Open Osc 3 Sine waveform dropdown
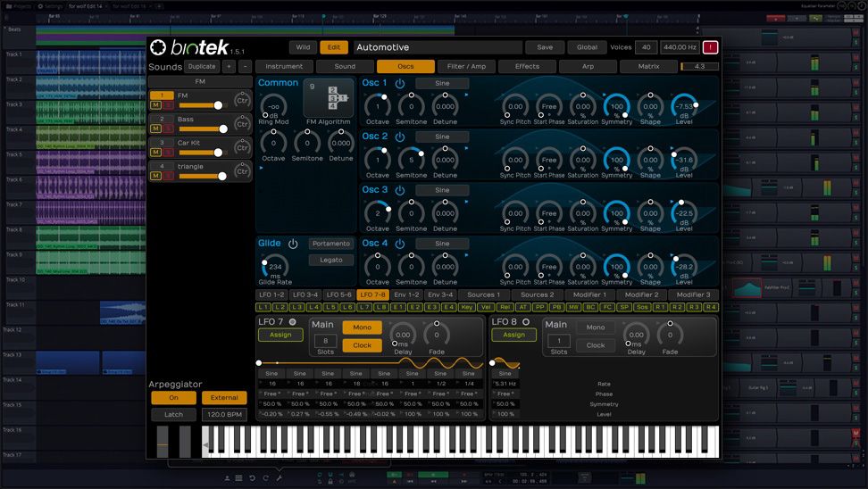The width and height of the screenshot is (868, 489). pyautogui.click(x=442, y=190)
